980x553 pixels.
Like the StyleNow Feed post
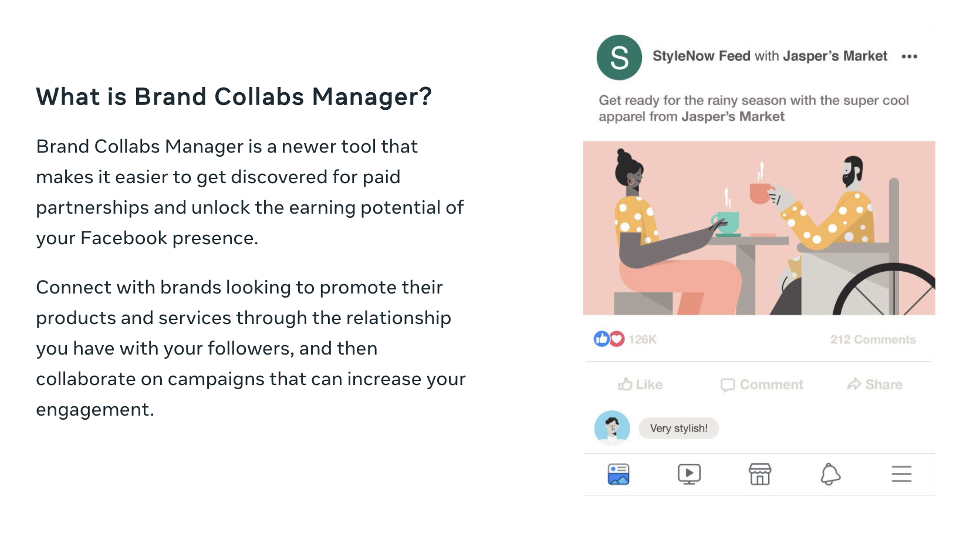[640, 385]
